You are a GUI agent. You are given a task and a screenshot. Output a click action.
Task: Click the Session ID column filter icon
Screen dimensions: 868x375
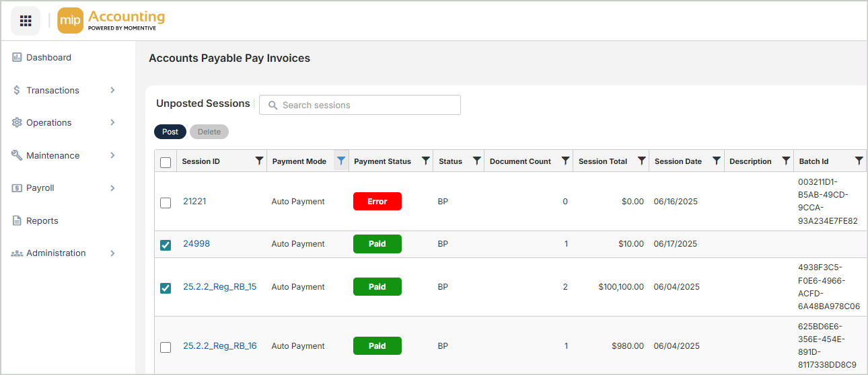coord(259,161)
